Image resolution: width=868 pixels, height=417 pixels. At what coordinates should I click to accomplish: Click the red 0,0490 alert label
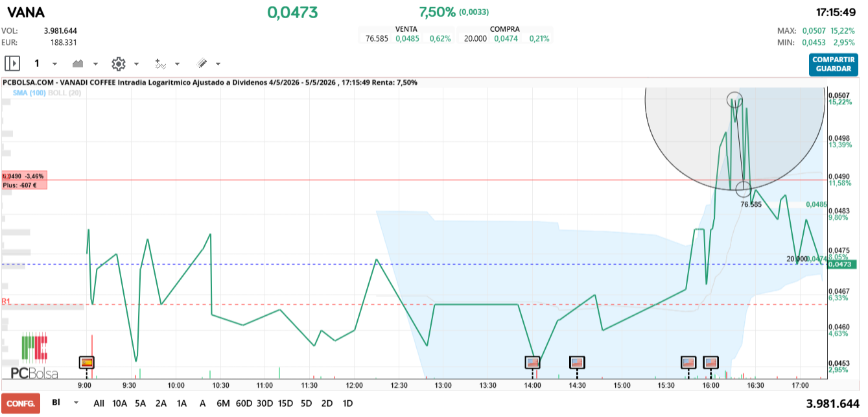coord(24,180)
